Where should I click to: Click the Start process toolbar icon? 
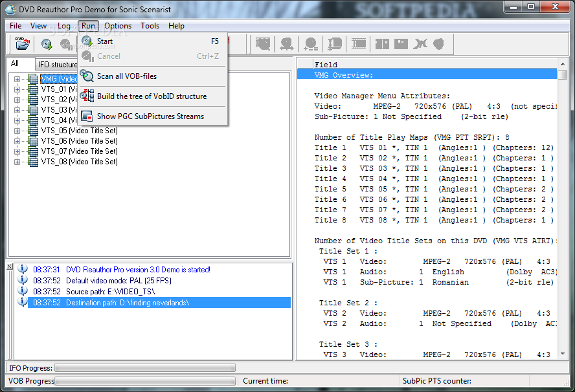pyautogui.click(x=47, y=44)
